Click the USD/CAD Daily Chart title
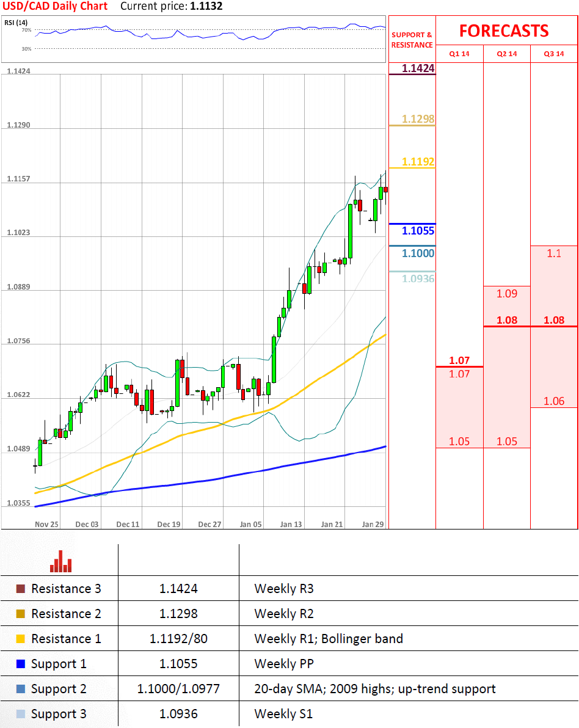This screenshot has width=579, height=728. [x=55, y=7]
